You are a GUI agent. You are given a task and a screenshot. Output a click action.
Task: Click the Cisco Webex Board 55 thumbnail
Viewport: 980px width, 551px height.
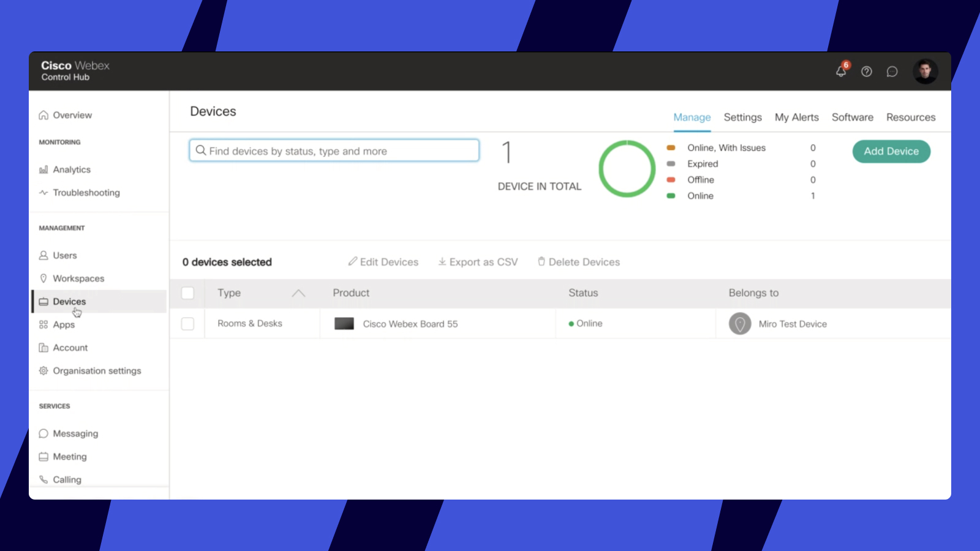point(344,324)
